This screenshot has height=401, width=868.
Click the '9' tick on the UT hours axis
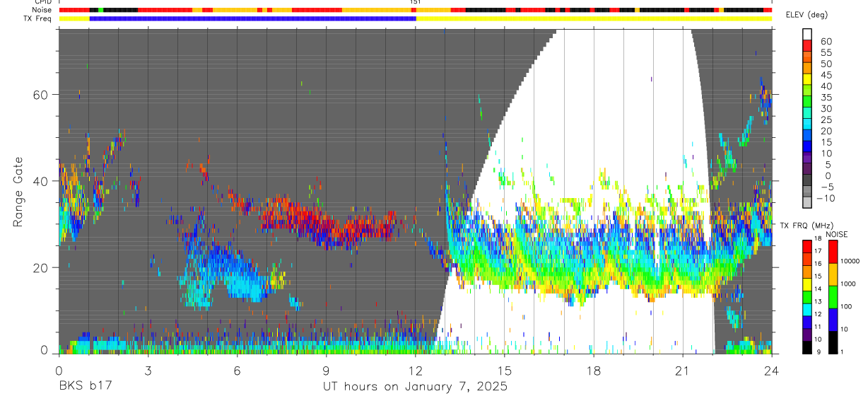(326, 371)
